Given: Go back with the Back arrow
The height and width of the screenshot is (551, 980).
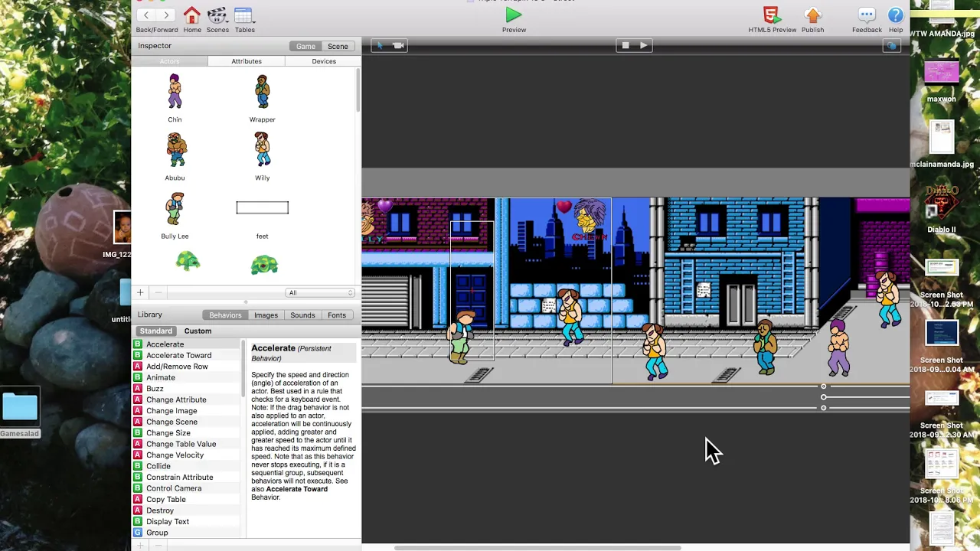Looking at the screenshot, I should [146, 15].
